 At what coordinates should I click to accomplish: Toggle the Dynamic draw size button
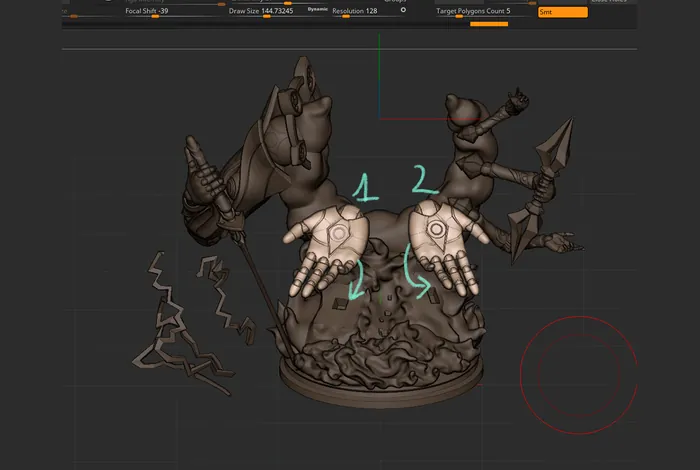pyautogui.click(x=317, y=11)
